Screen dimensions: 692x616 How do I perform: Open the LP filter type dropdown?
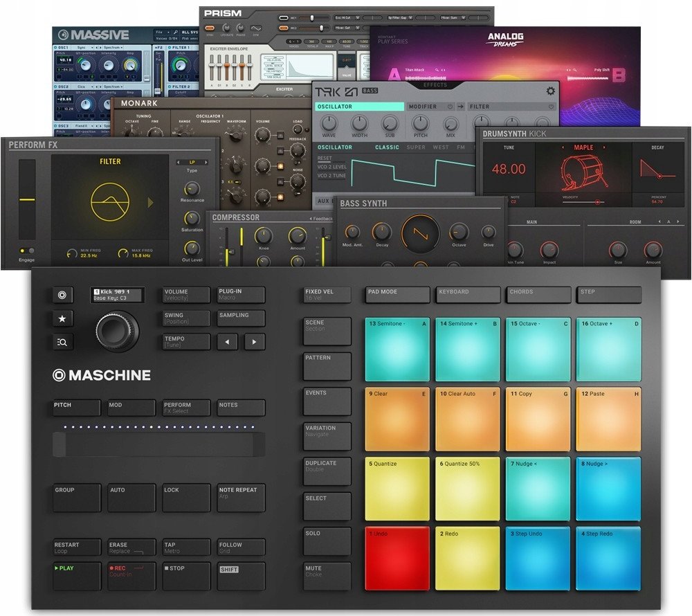click(192, 161)
